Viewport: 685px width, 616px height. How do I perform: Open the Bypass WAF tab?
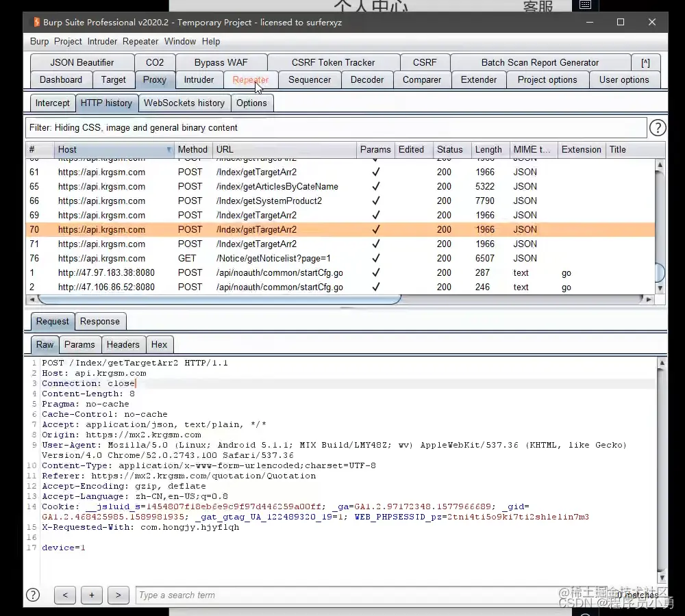click(221, 62)
